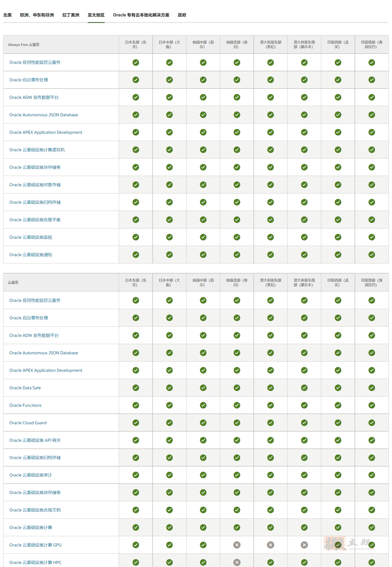Click 首尔 check mark for Oracle 云基础设施合规文档
392x567 pixels.
[203, 510]
